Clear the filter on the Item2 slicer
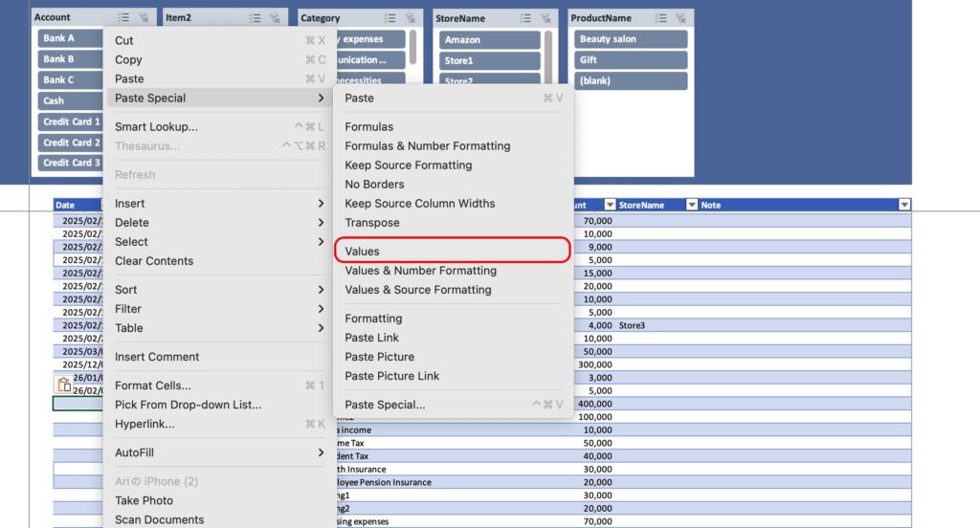Screen dimensions: 980x528 (x=276, y=17)
